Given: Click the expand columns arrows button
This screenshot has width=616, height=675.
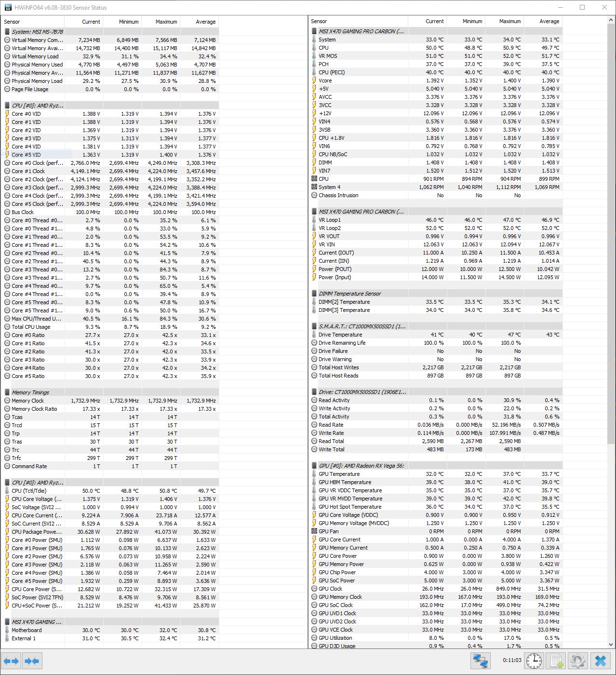Looking at the screenshot, I should tap(11, 661).
